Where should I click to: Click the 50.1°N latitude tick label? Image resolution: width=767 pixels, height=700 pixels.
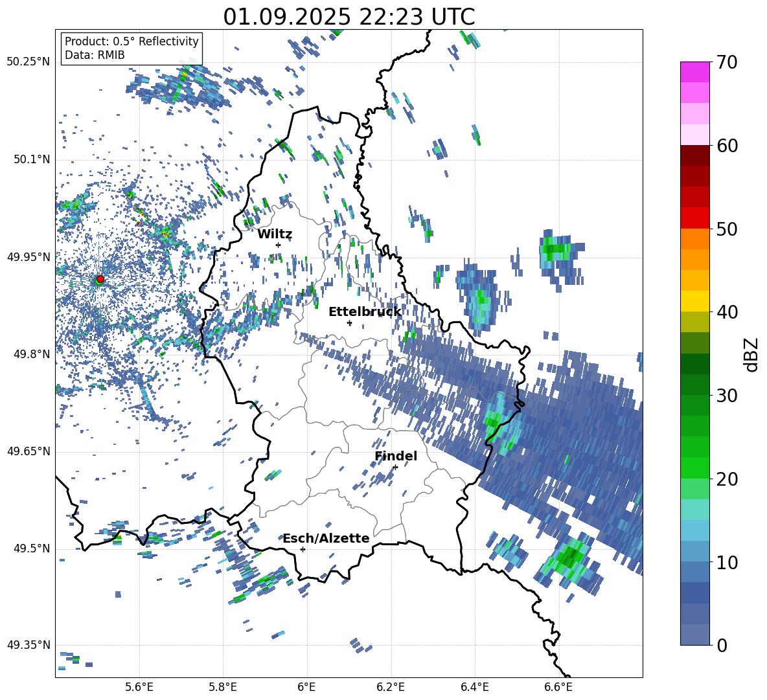click(x=32, y=159)
